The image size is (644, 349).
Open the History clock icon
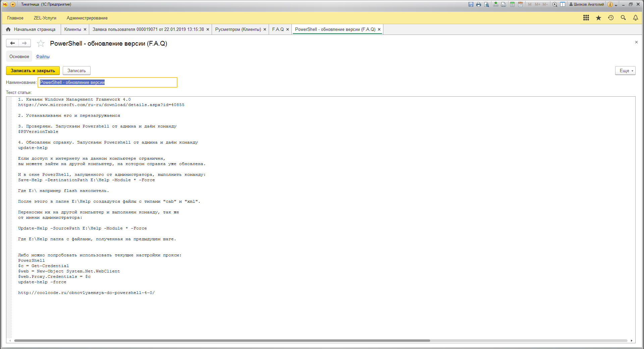[611, 18]
